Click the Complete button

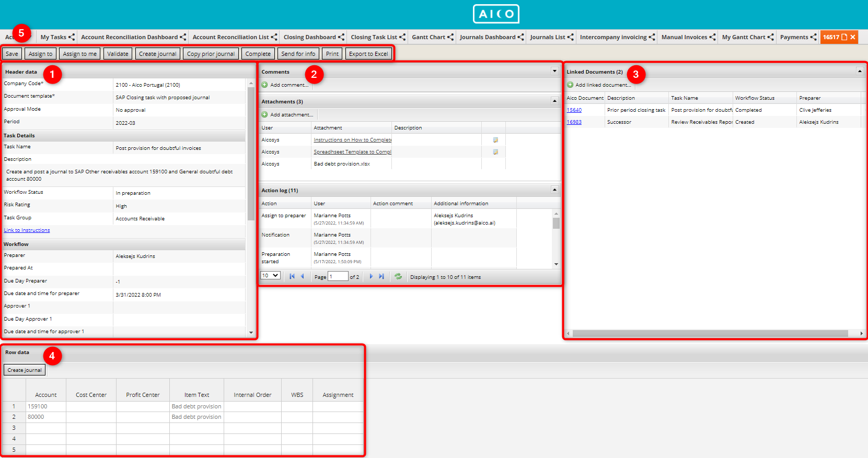(258, 54)
